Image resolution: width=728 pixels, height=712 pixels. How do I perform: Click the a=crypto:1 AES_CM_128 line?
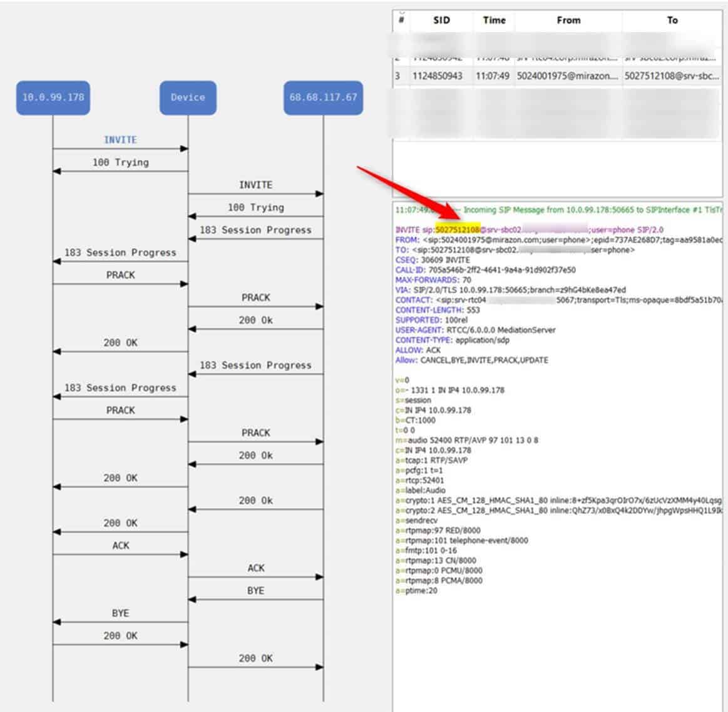coord(558,501)
